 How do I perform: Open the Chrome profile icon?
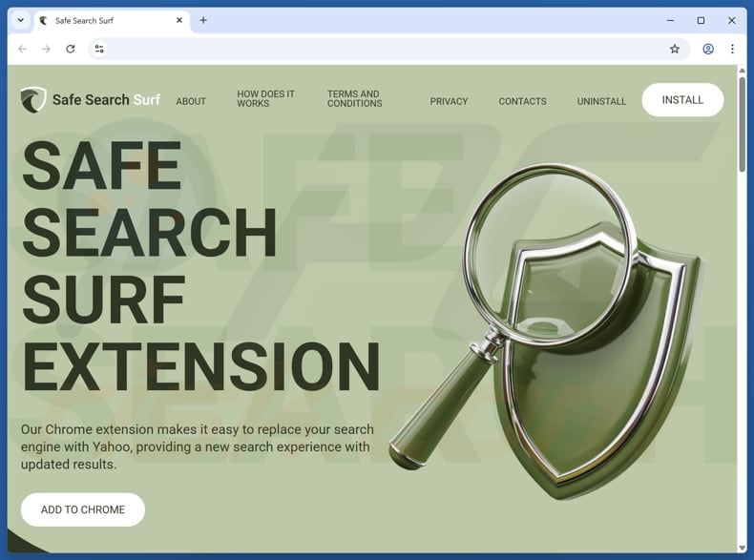708,49
